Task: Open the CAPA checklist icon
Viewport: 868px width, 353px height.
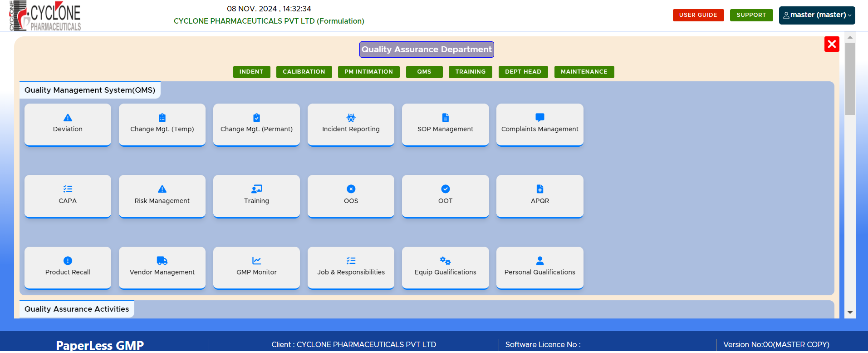Action: [x=68, y=189]
